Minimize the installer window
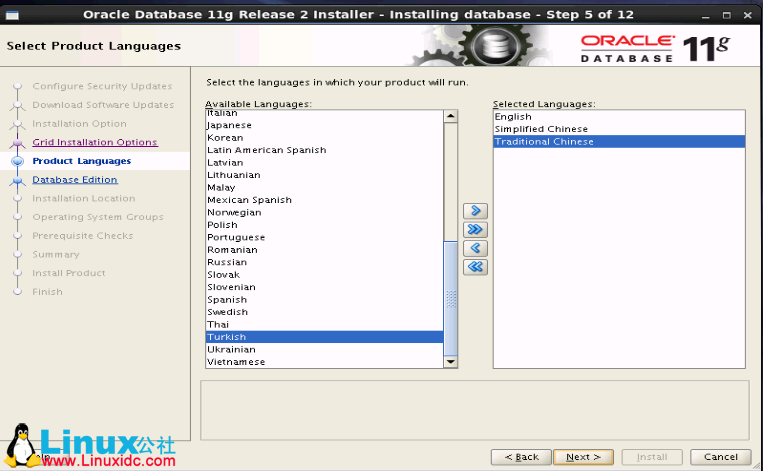Image resolution: width=763 pixels, height=471 pixels. click(706, 16)
